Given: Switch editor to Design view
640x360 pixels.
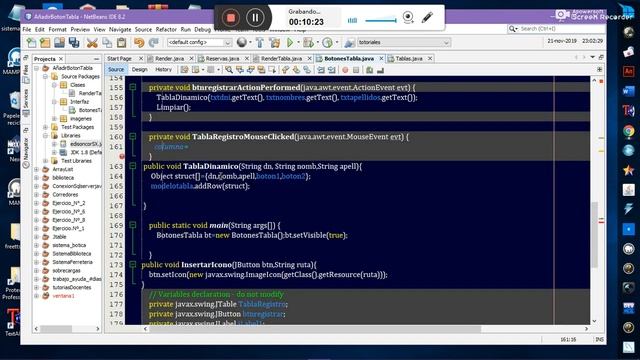Looking at the screenshot, I should (140, 70).
